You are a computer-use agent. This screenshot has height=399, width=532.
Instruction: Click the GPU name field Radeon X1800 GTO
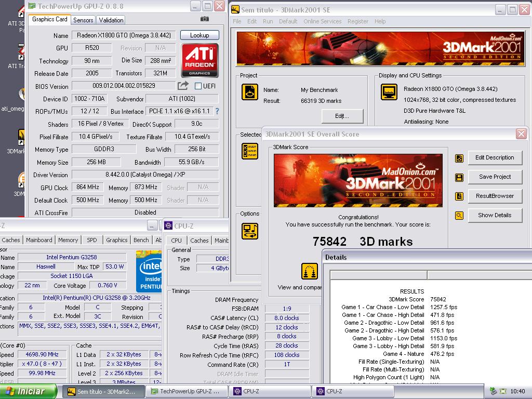click(x=124, y=35)
